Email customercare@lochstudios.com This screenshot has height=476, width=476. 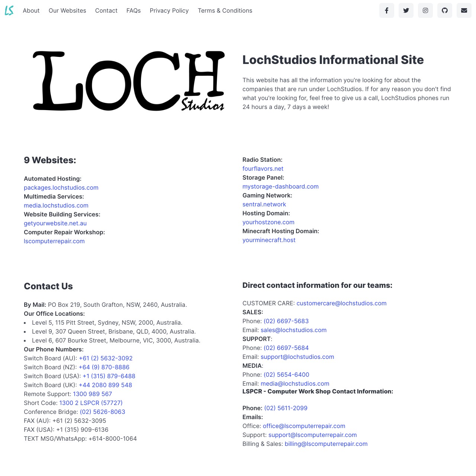(341, 303)
